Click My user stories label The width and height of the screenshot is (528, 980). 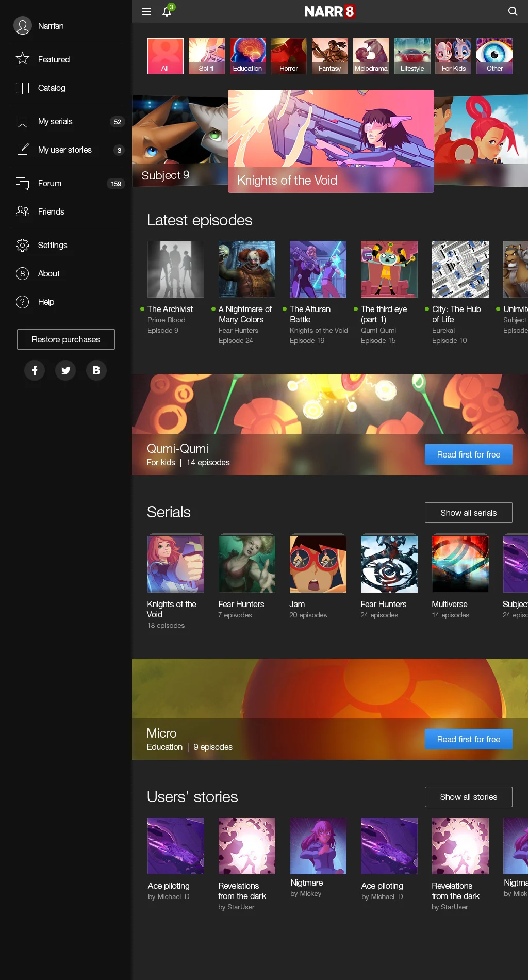(65, 150)
